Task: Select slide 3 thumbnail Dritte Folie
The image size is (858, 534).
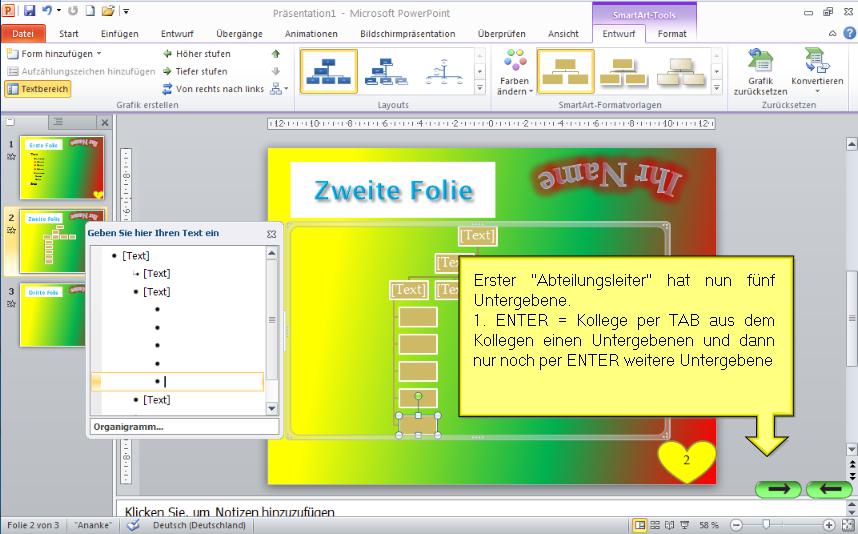Action: [x=60, y=315]
